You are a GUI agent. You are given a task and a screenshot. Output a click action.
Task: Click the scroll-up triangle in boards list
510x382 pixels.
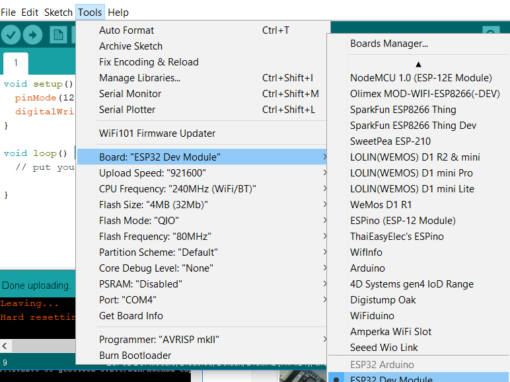[419, 64]
